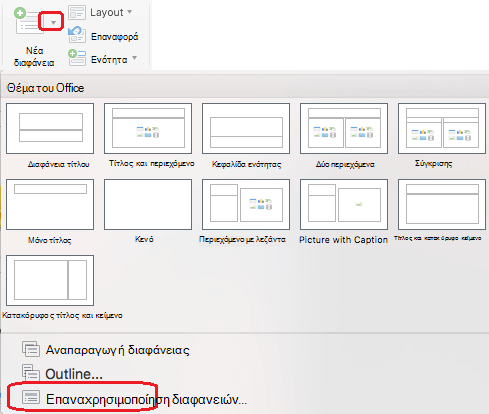Click the Ενότητα text label

(x=109, y=60)
